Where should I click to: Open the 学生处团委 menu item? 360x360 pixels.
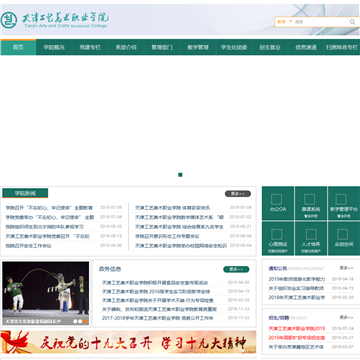pos(234,47)
